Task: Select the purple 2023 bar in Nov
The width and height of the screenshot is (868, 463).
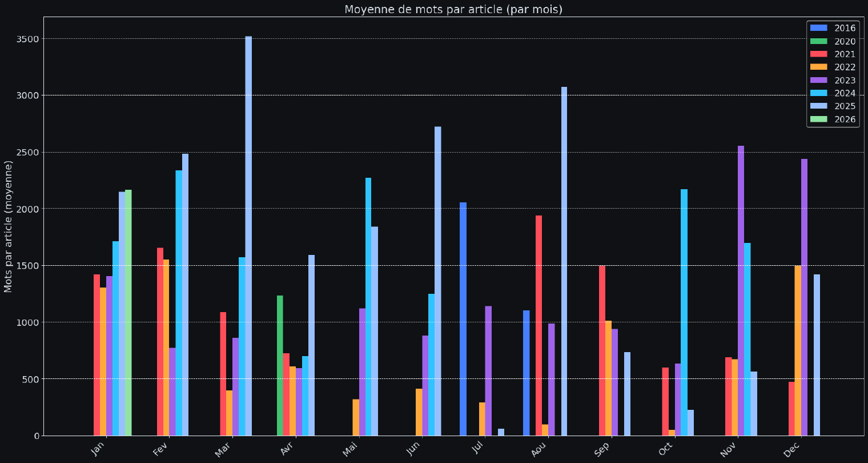Action: (x=741, y=290)
